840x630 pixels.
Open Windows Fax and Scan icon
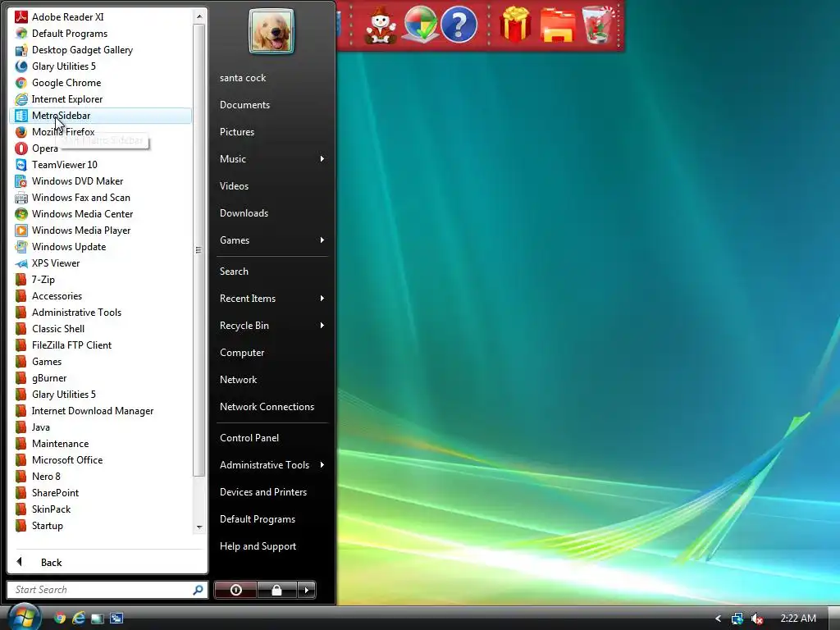click(x=21, y=198)
